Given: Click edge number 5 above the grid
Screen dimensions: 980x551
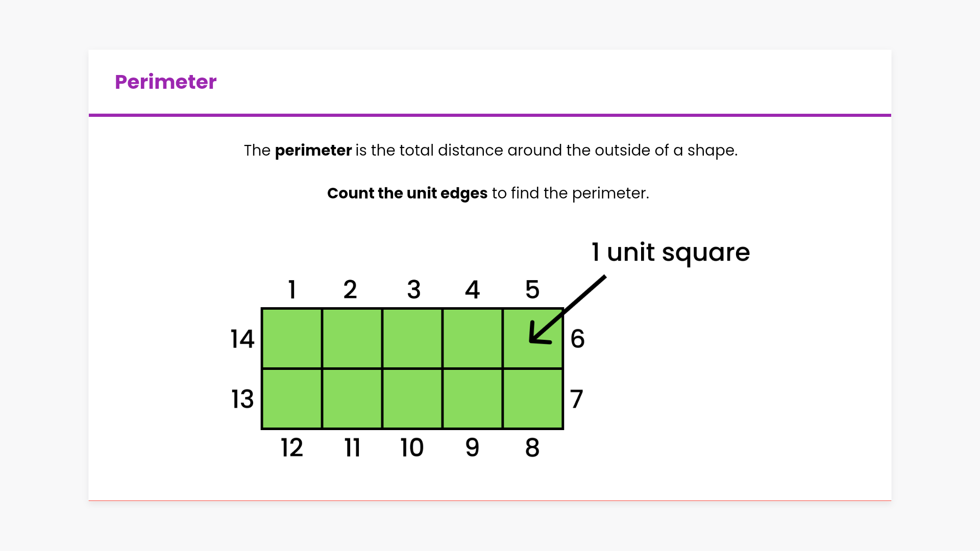Looking at the screenshot, I should tap(532, 290).
